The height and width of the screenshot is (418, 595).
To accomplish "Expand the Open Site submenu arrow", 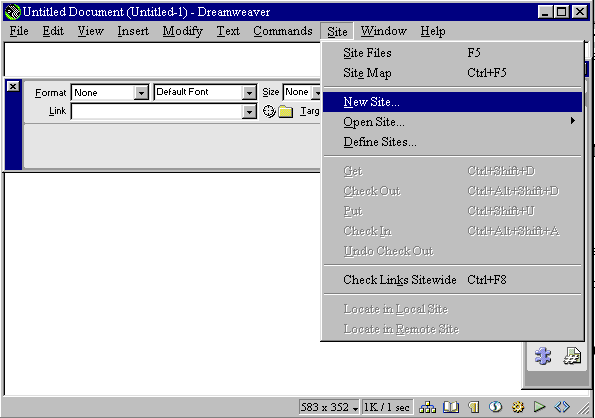I will click(x=573, y=121).
